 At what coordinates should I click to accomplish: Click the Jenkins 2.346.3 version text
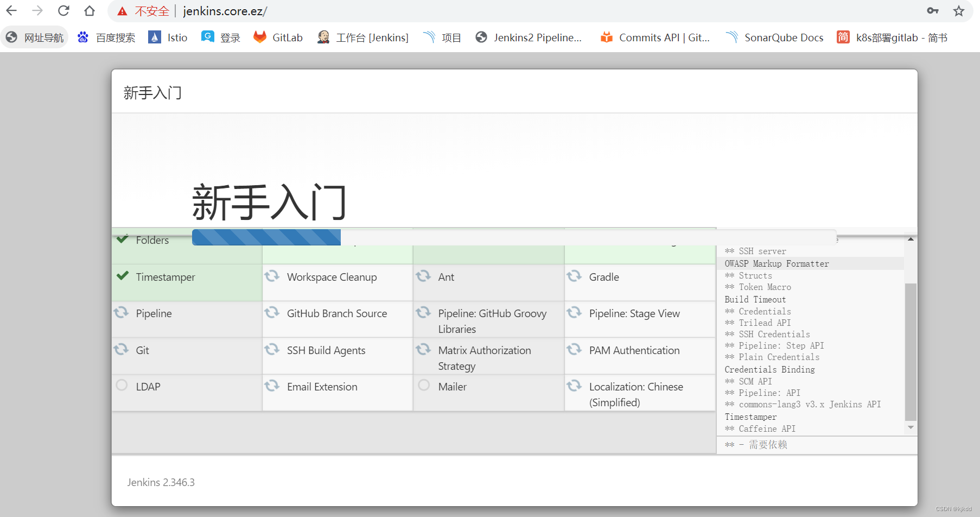(x=161, y=482)
